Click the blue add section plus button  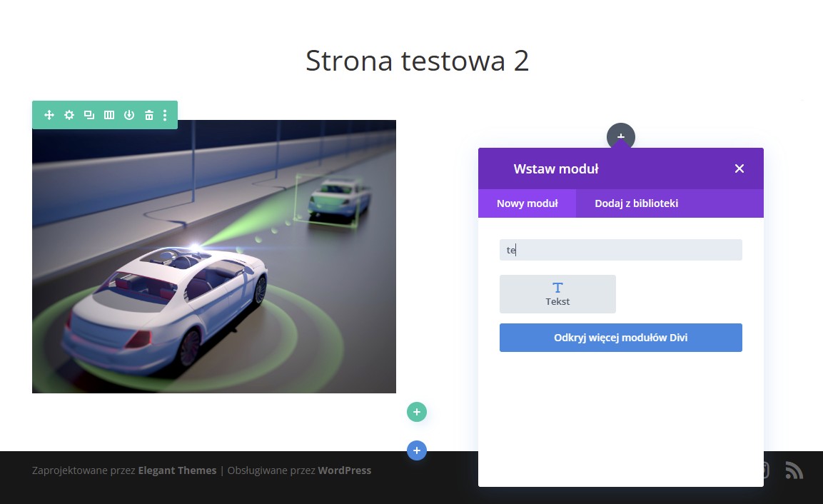click(x=417, y=450)
